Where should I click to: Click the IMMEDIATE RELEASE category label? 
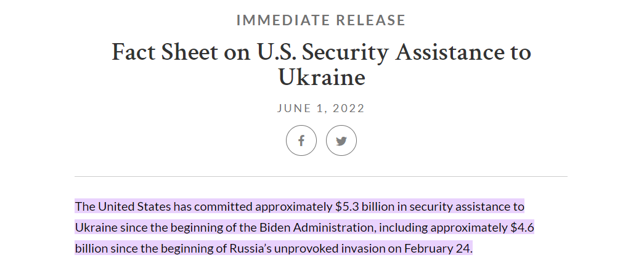[321, 20]
